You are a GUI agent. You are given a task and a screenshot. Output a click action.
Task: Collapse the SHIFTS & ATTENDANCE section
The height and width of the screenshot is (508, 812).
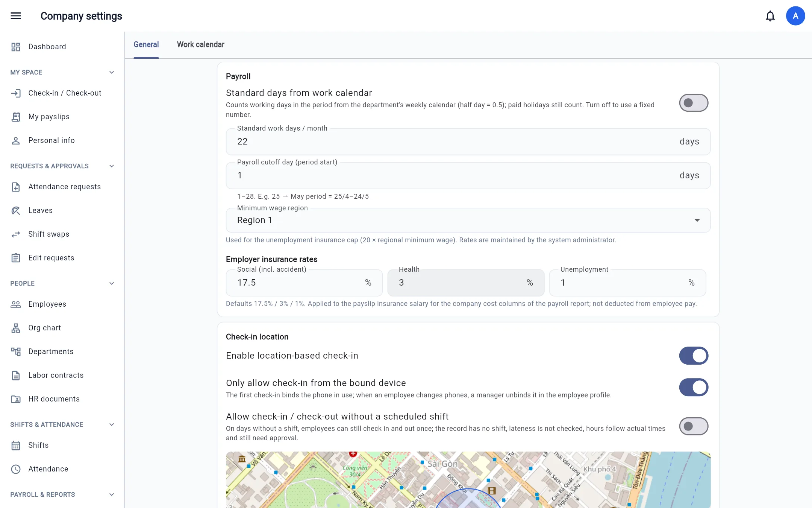112,424
